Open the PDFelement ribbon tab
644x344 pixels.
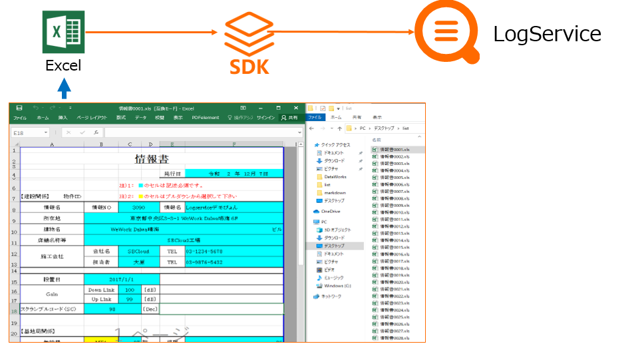coord(206,118)
